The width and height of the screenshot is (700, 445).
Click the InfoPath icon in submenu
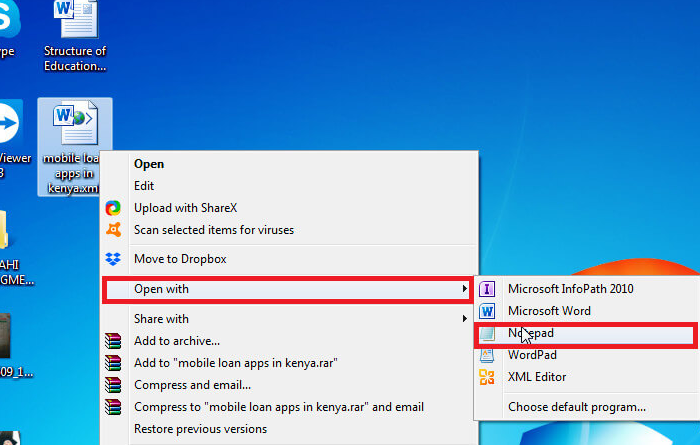pyautogui.click(x=487, y=289)
